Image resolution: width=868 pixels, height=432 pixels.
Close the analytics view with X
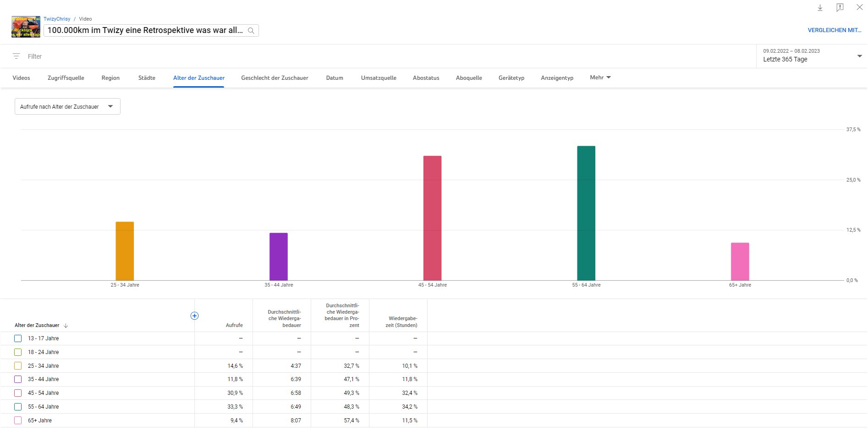859,7
